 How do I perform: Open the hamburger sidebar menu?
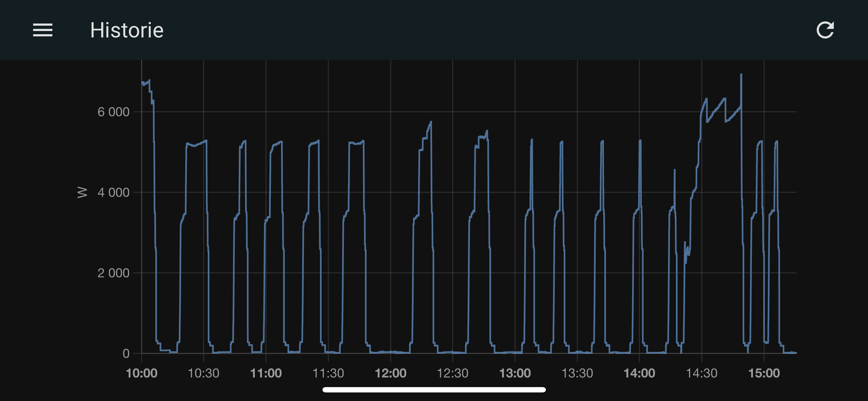pos(43,30)
